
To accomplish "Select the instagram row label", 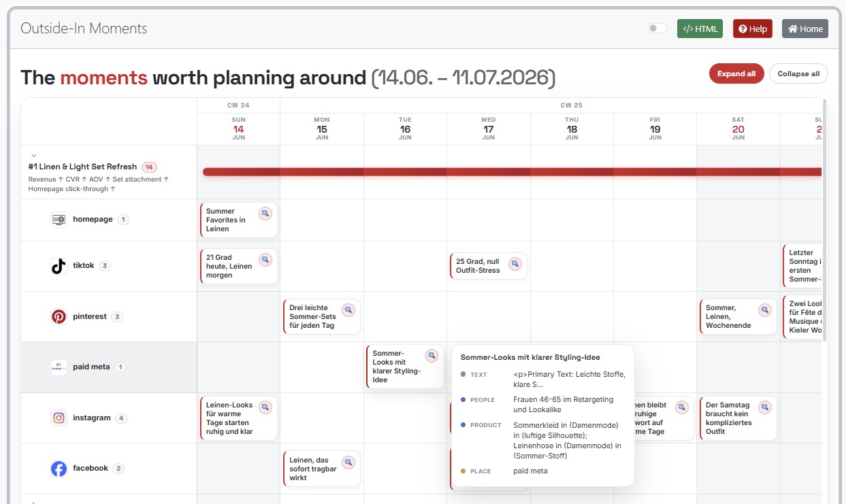I will 92,418.
